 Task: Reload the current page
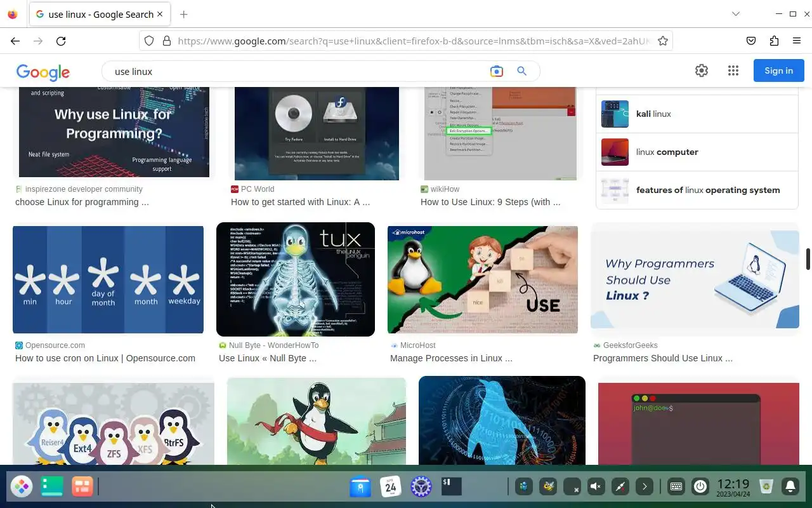pyautogui.click(x=61, y=41)
